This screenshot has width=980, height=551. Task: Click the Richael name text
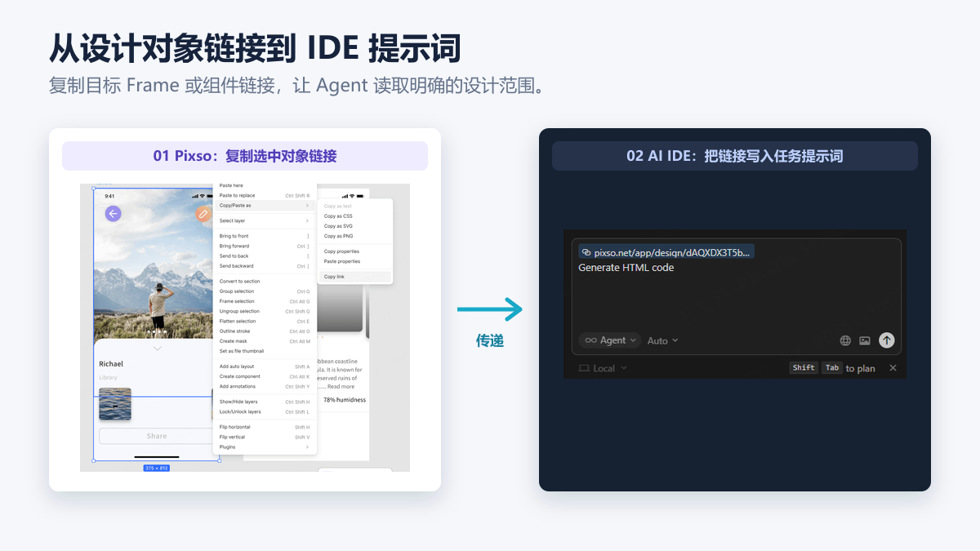[111, 364]
